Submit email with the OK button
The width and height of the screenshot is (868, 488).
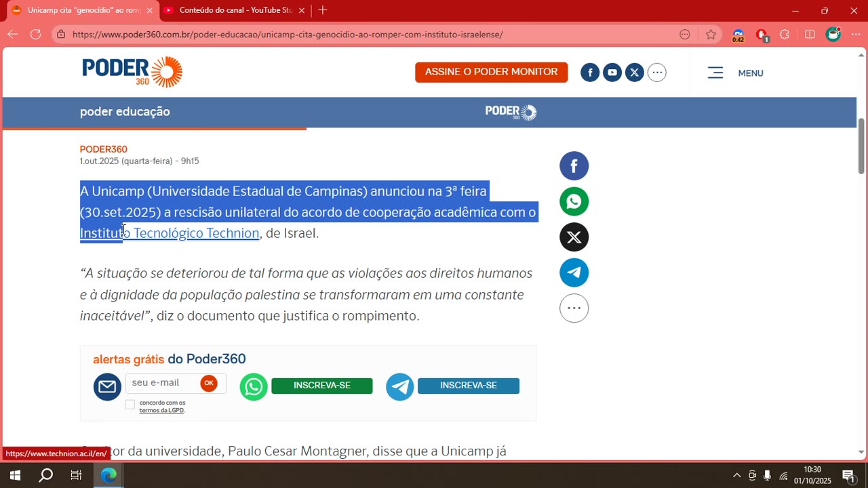(209, 383)
